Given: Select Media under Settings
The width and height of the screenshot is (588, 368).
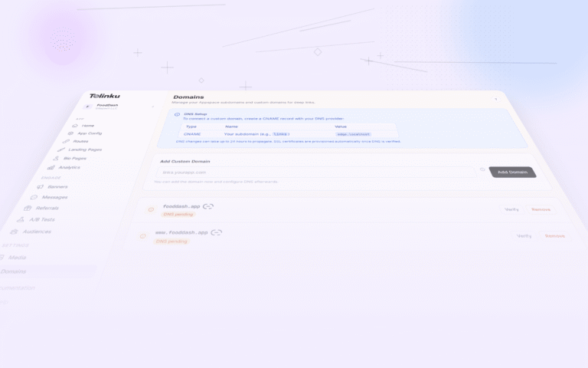Looking at the screenshot, I should 13,258.
